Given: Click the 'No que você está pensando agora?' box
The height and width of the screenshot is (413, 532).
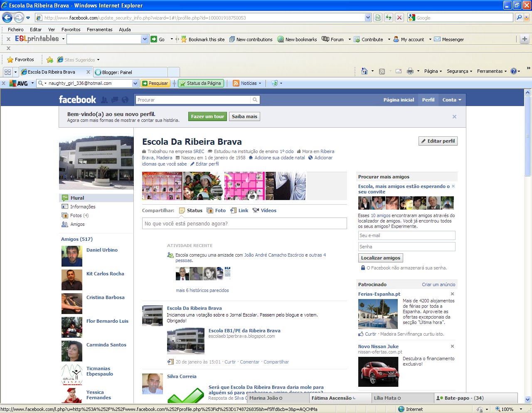Looking at the screenshot, I should [244, 224].
